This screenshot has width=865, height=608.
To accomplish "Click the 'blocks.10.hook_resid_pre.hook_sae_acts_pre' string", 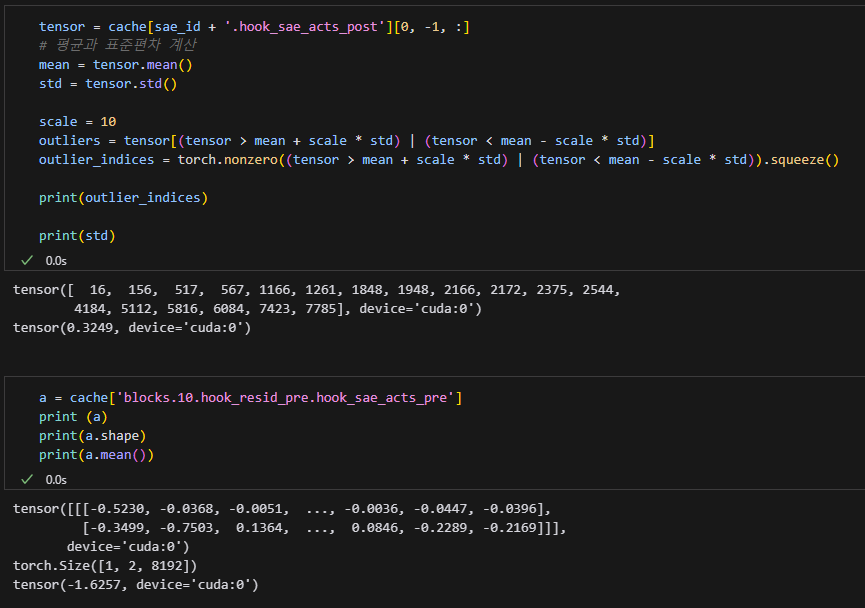I will click(285, 398).
